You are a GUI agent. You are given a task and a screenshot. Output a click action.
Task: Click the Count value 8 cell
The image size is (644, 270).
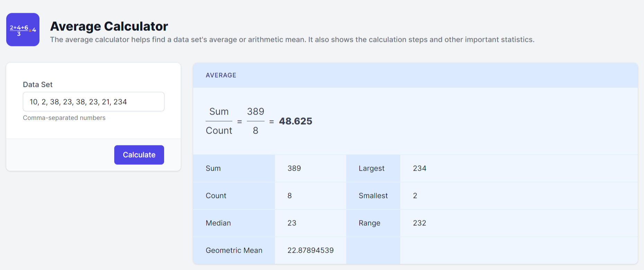289,196
